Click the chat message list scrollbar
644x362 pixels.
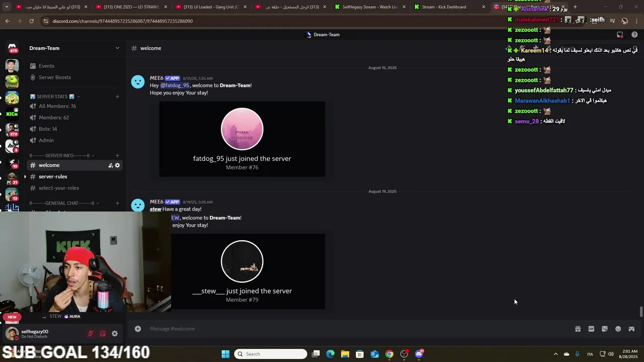(x=641, y=311)
